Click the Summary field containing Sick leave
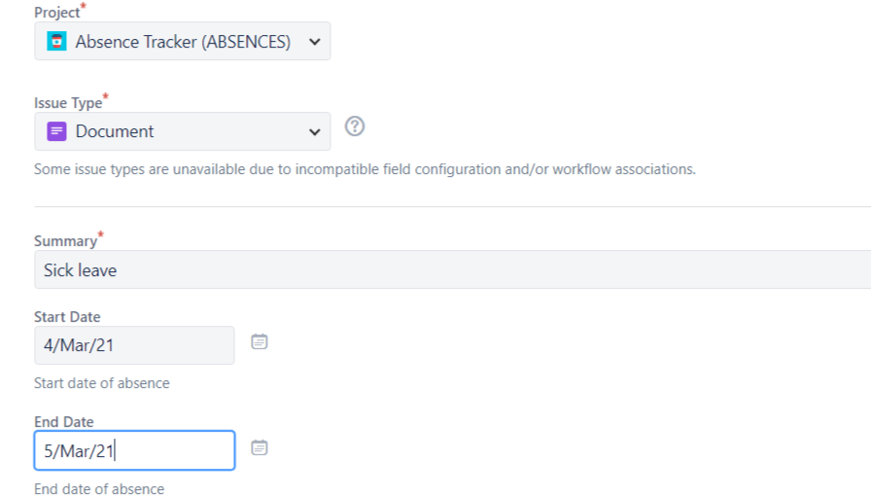Image resolution: width=871 pixels, height=496 pixels. click(x=452, y=270)
